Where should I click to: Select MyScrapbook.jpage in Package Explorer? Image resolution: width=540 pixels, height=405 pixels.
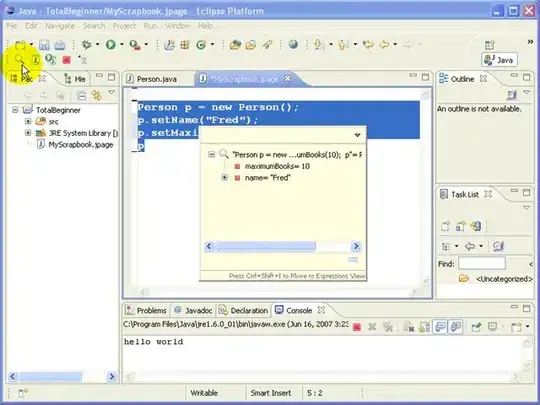(x=81, y=145)
